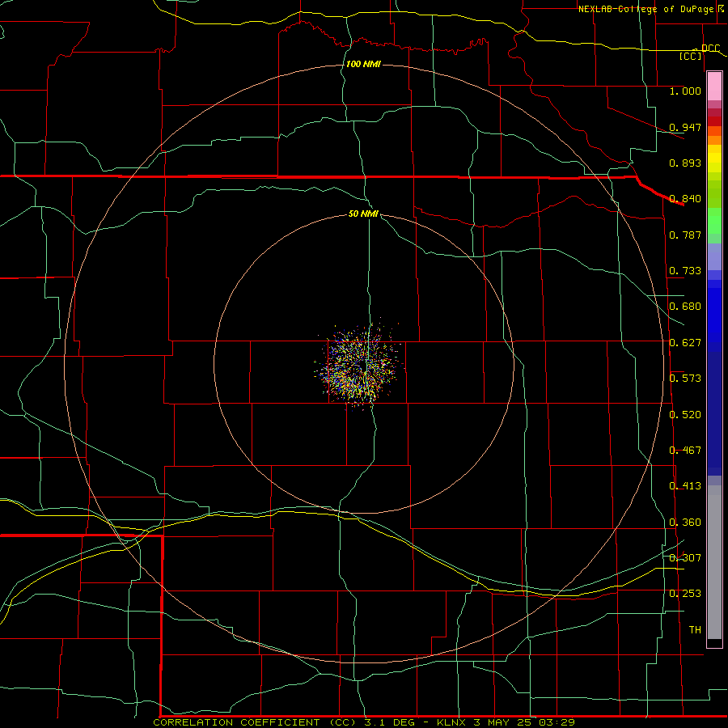Click the 50 NMI range ring label
Screen dimensions: 728x728
[x=363, y=214]
